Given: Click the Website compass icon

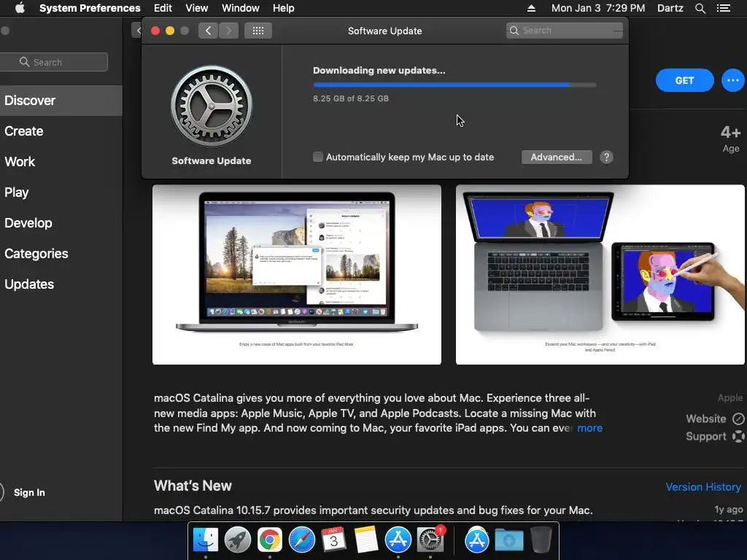Looking at the screenshot, I should [738, 419].
